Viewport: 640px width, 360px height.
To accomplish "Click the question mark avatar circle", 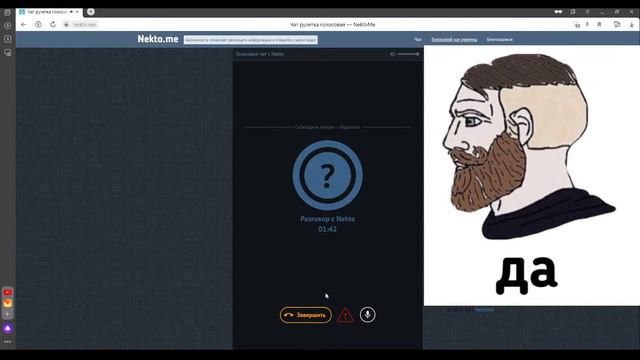I will pos(327,176).
